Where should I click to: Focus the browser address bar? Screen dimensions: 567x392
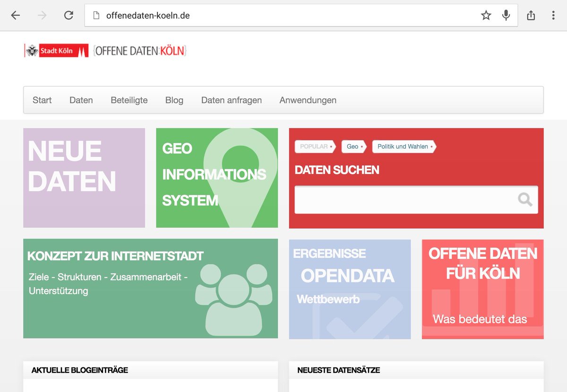coord(301,16)
